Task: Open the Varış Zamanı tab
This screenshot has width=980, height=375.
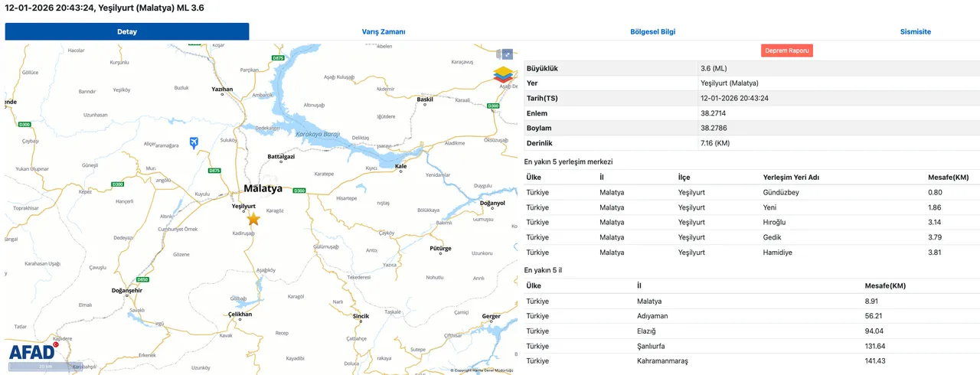Action: 384,31
